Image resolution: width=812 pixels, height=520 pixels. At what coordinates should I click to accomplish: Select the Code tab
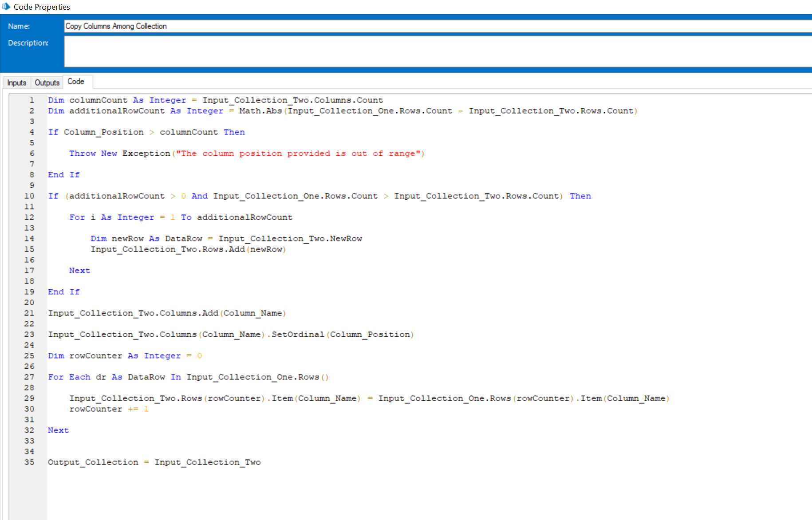point(76,81)
